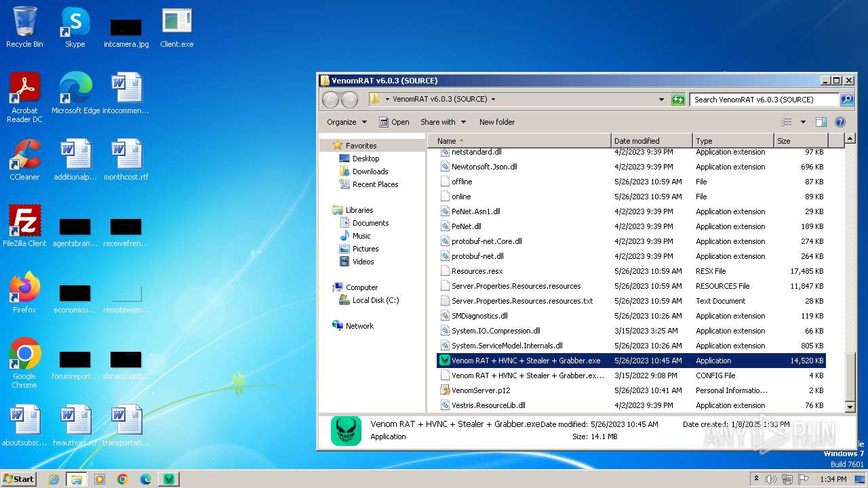Screen dimensions: 868x488
Task: Click the address bar refresh icon
Action: (678, 100)
